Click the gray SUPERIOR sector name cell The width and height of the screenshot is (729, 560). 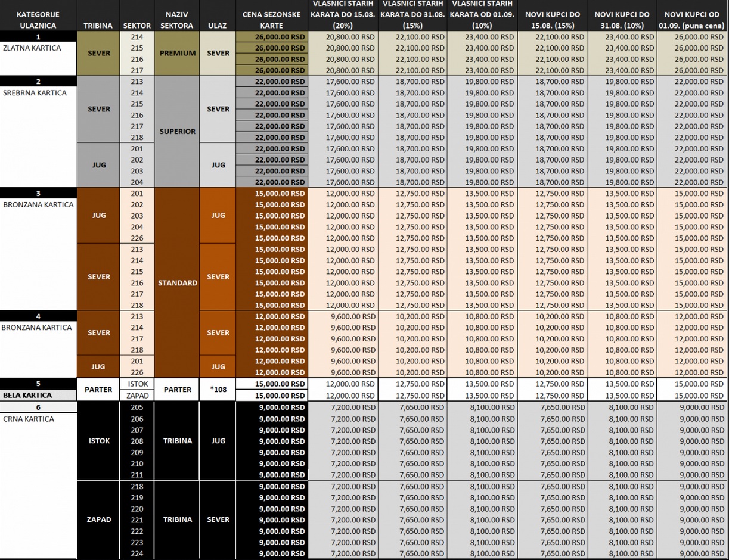(x=177, y=132)
